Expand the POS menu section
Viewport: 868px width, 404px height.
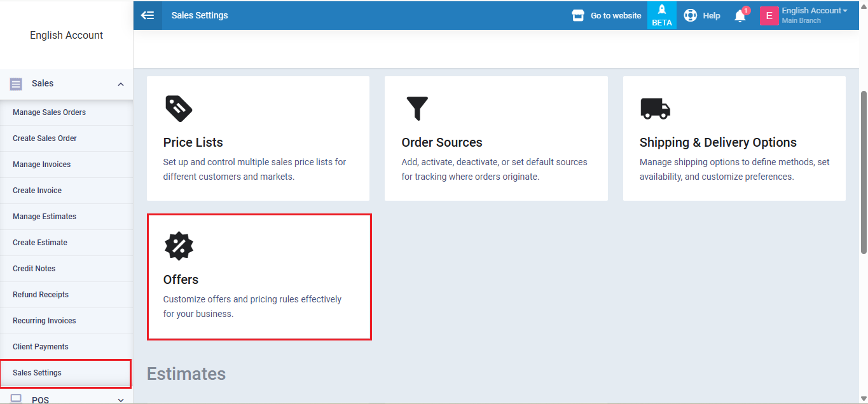click(121, 399)
